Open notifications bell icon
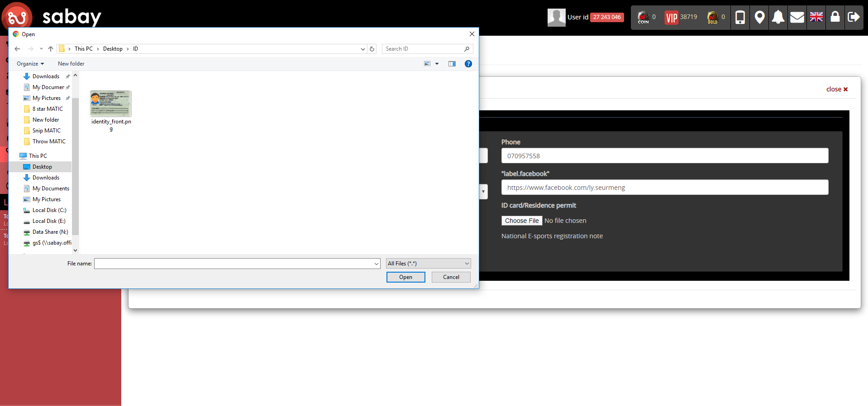The width and height of the screenshot is (868, 406). [x=778, y=17]
